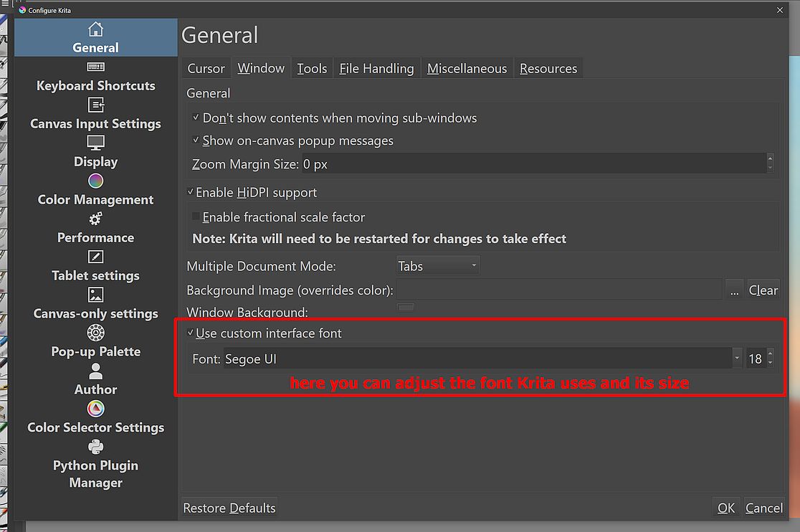Select Tablet settings label in sidebar

[x=95, y=275]
